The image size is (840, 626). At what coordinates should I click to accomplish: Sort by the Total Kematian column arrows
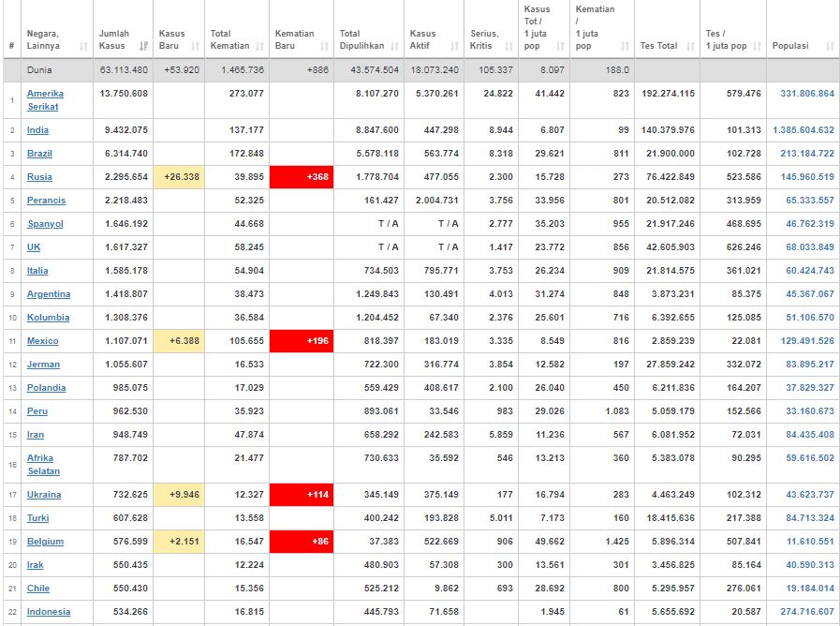point(260,46)
